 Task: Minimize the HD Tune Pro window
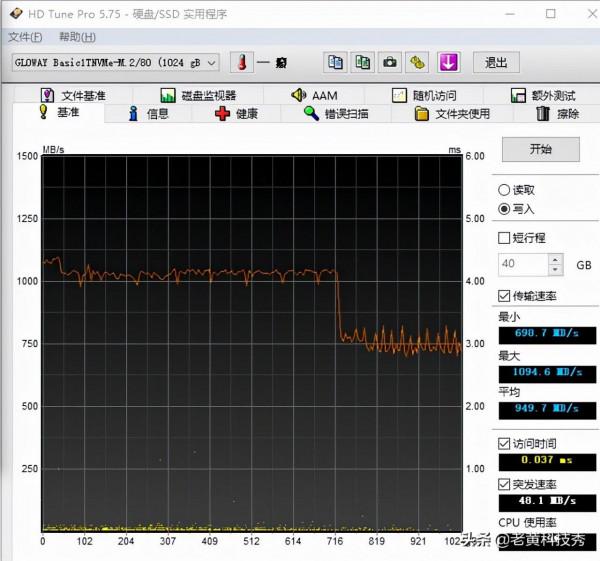[x=510, y=14]
